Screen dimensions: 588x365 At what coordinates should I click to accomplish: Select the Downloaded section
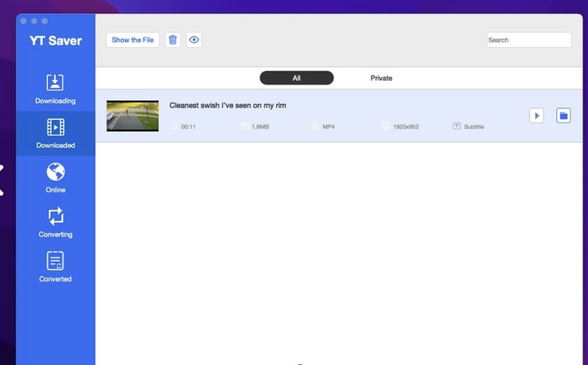tap(56, 134)
